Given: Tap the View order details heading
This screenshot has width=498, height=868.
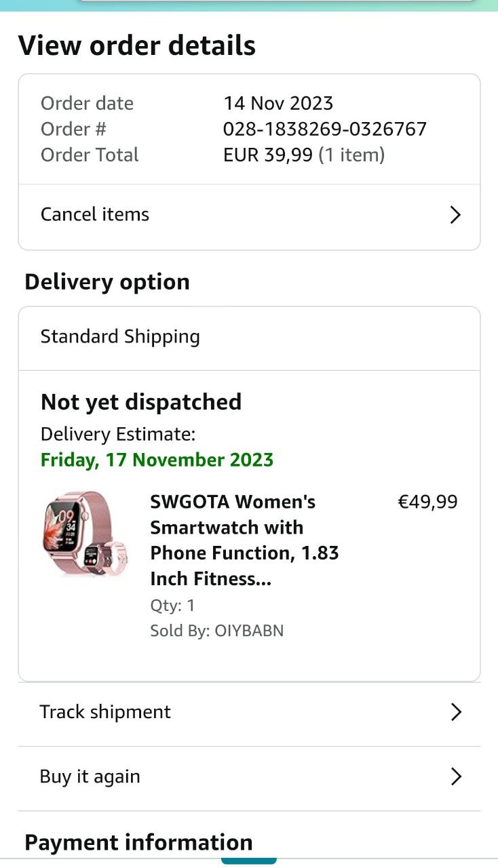Looking at the screenshot, I should pyautogui.click(x=137, y=45).
